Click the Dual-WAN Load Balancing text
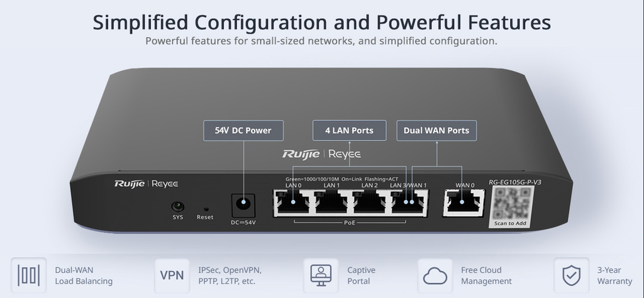 (x=84, y=275)
